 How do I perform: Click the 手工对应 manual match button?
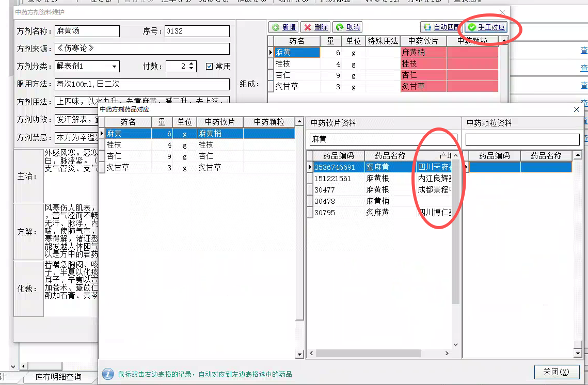tap(486, 27)
